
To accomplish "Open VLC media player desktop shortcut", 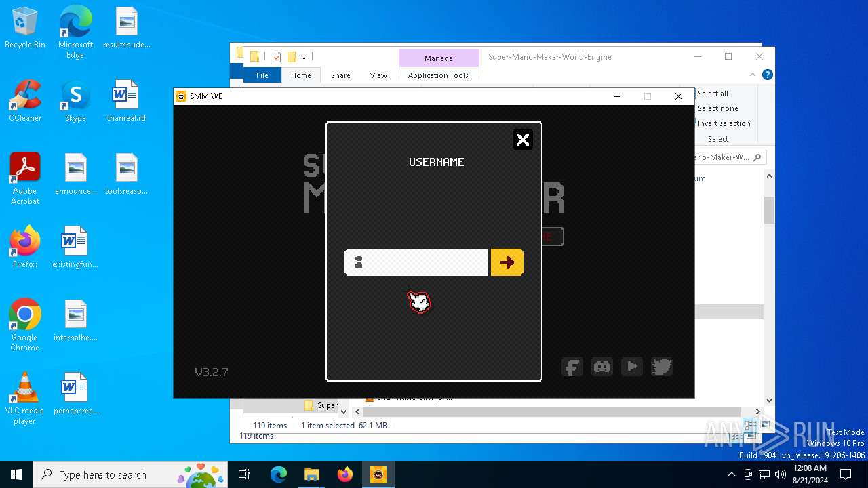I will tap(25, 399).
